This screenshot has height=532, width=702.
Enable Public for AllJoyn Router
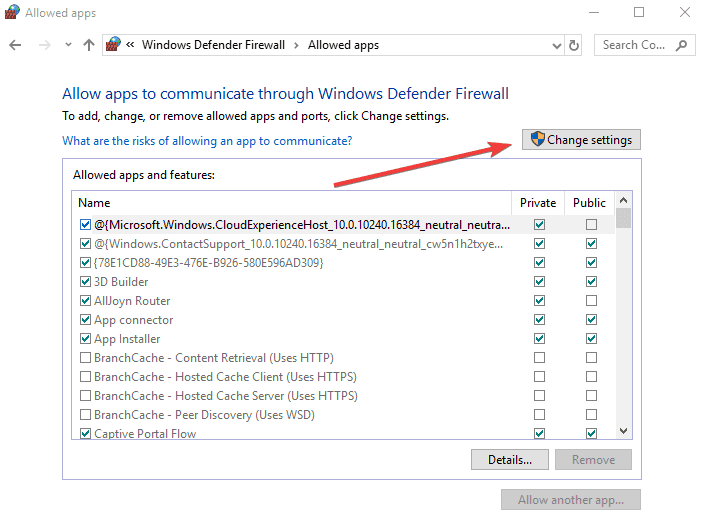point(591,301)
